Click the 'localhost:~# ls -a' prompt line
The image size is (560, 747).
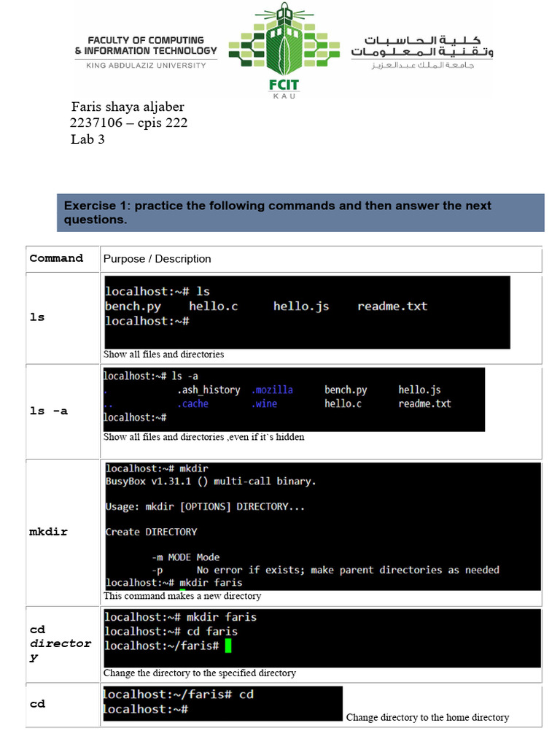pyautogui.click(x=150, y=376)
